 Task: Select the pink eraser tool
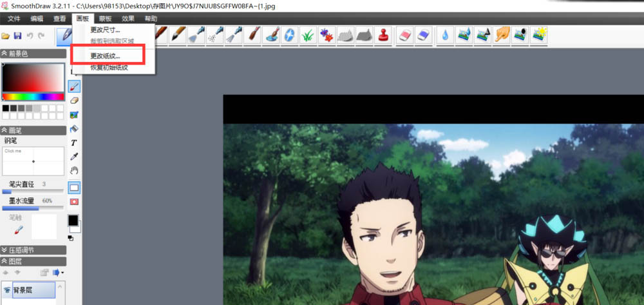pos(405,35)
